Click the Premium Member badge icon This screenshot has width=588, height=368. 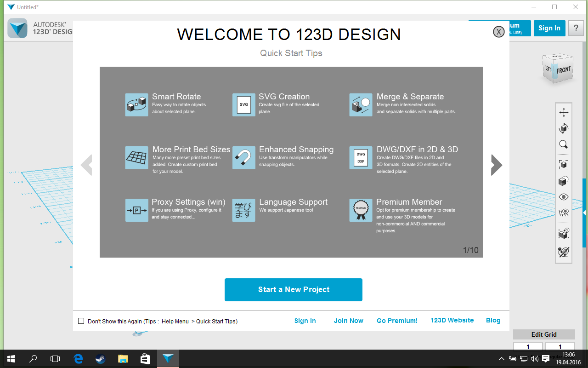click(361, 210)
